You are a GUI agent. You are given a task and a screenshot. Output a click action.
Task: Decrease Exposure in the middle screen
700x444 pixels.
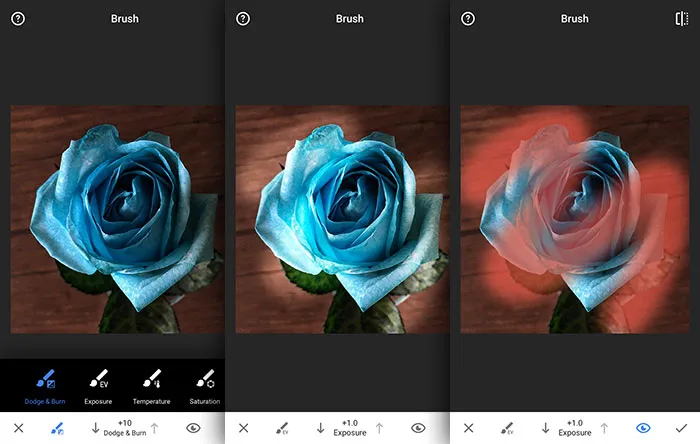tap(320, 428)
